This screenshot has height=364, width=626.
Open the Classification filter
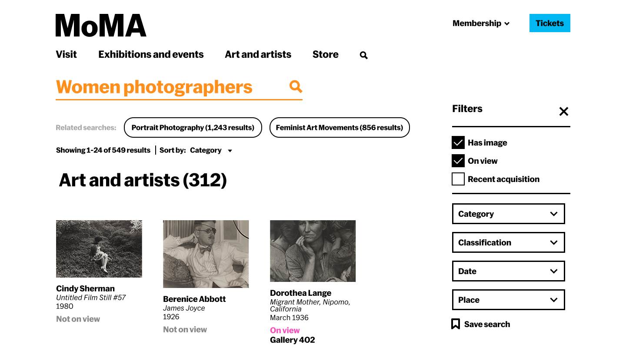tap(508, 242)
